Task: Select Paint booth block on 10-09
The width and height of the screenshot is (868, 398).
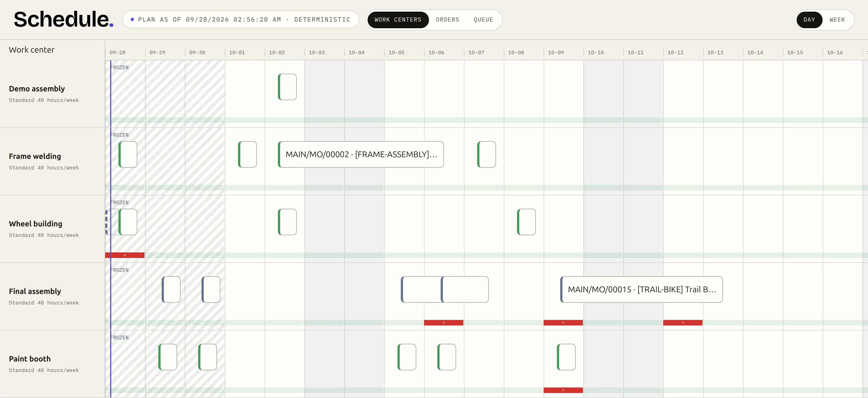Action: point(566,357)
